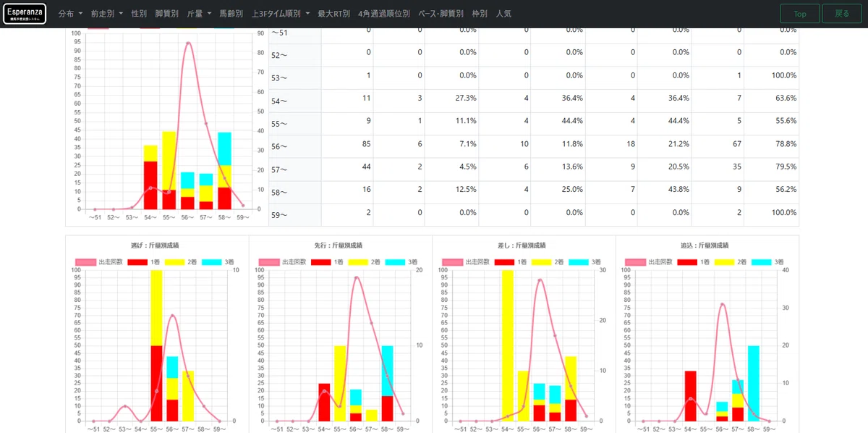Click the 先行：斤量別成績 chart title
Screen dimensions: 868x433
point(338,245)
